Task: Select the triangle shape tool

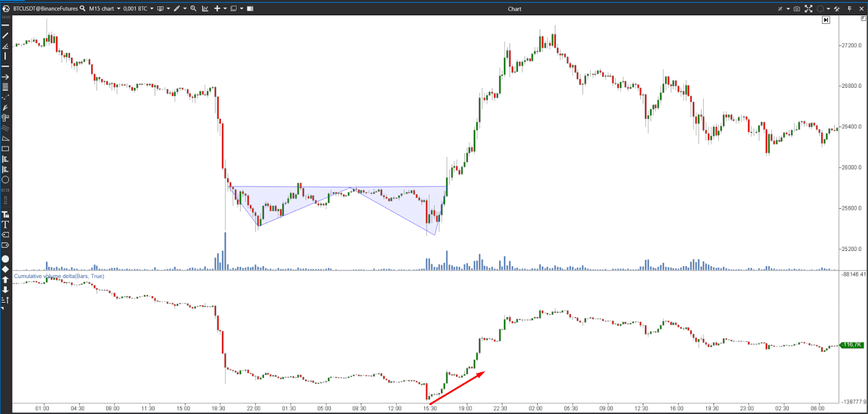Action: tap(5, 138)
